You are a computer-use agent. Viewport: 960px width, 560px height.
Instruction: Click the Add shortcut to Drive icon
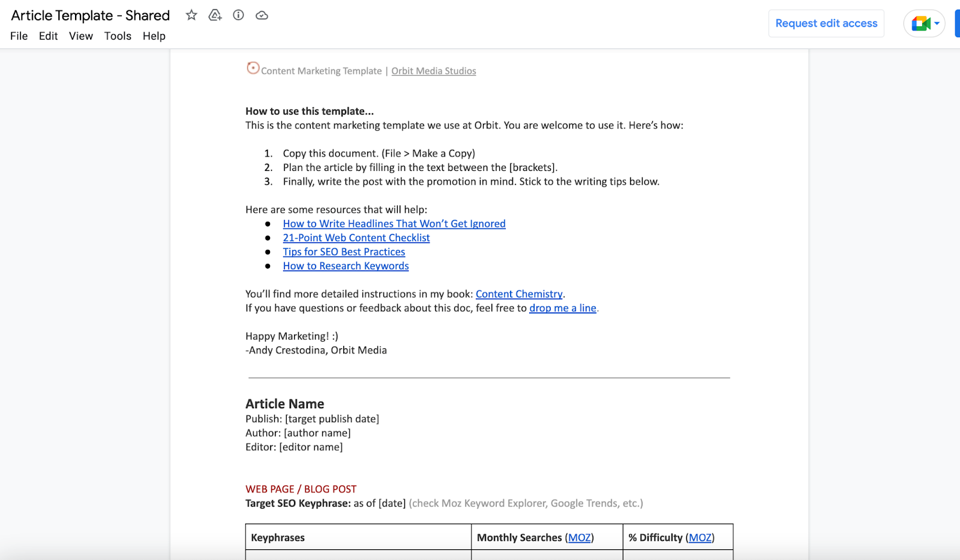click(214, 15)
